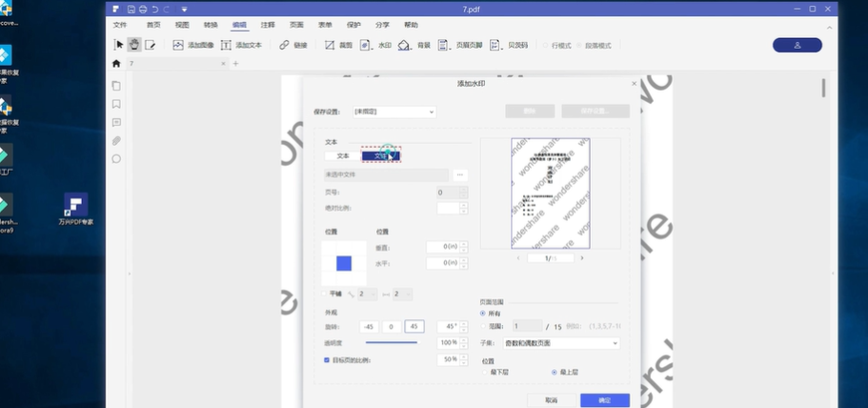Click the save icon in title bar
The width and height of the screenshot is (868, 408).
pyautogui.click(x=131, y=9)
